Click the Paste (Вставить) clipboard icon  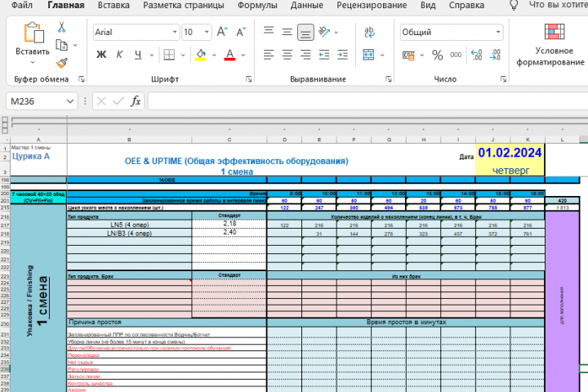click(x=33, y=33)
